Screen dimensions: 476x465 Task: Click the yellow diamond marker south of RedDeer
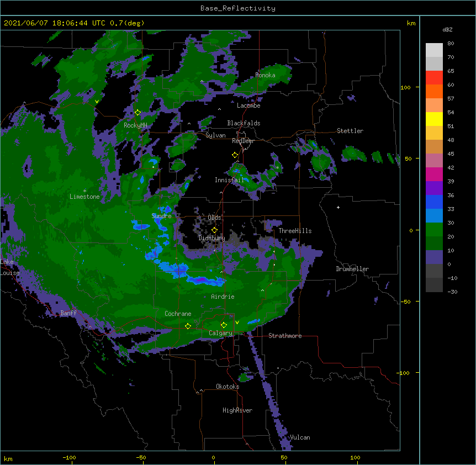coord(235,155)
